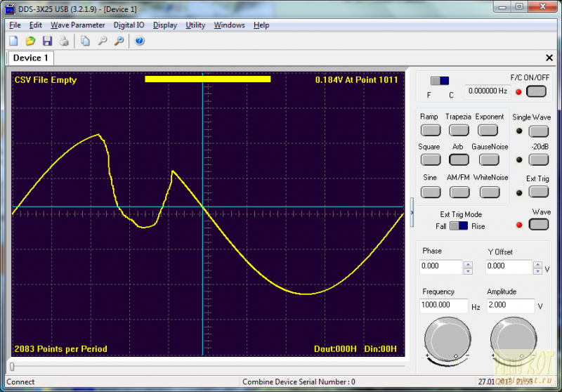Click the Phase value field
The width and height of the screenshot is (562, 392).
point(441,267)
